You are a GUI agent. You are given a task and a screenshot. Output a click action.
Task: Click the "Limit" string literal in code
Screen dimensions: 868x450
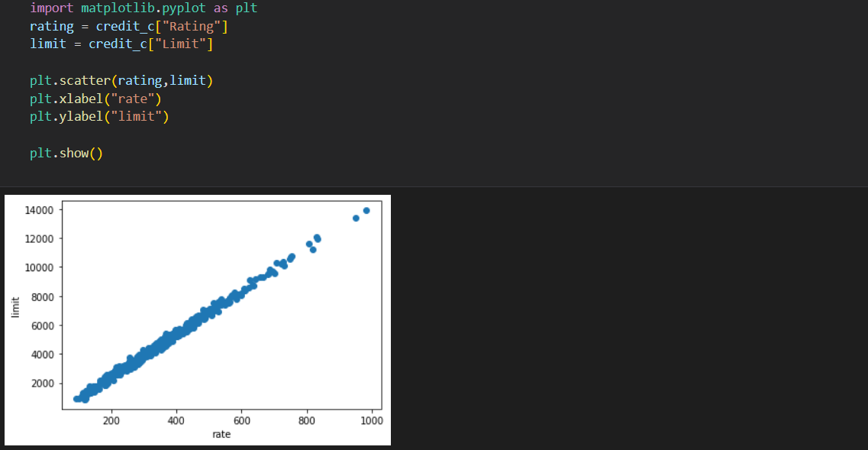tap(180, 44)
